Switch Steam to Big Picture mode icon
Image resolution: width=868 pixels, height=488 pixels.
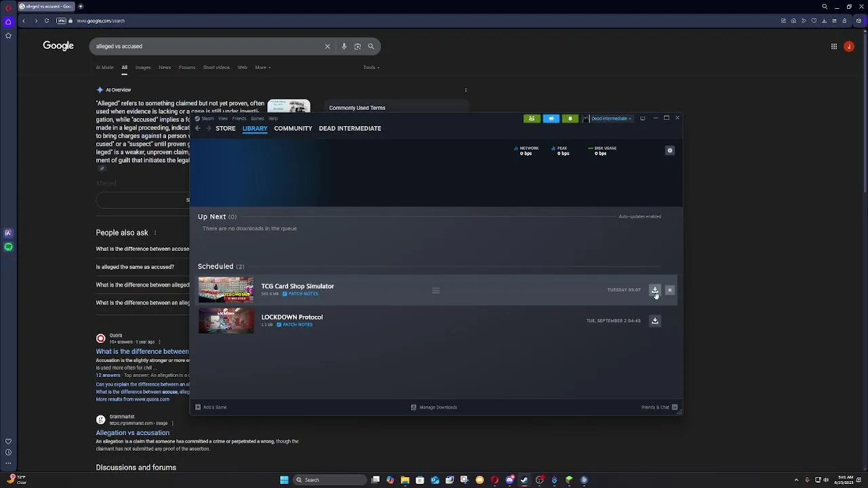642,119
